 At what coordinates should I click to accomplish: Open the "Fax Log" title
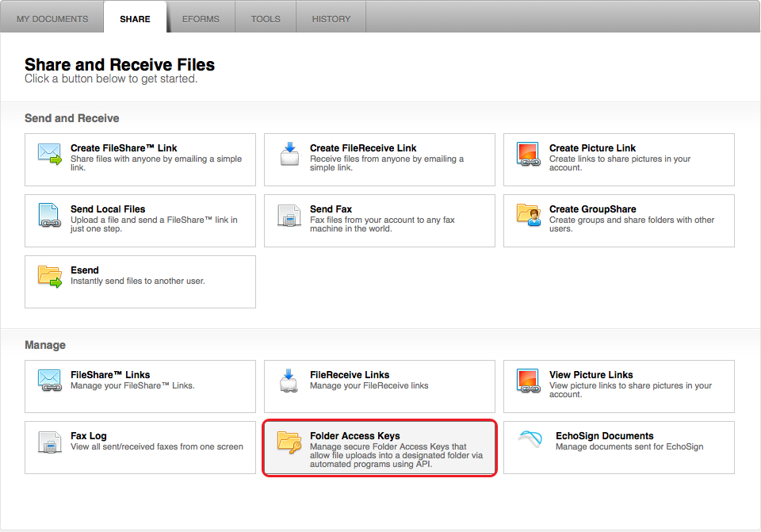(88, 436)
